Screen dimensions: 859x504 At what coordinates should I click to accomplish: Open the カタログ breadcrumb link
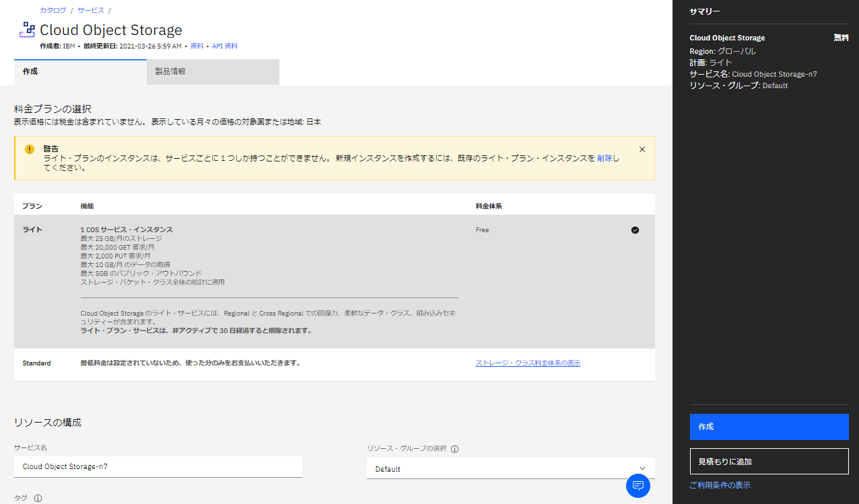tap(53, 10)
